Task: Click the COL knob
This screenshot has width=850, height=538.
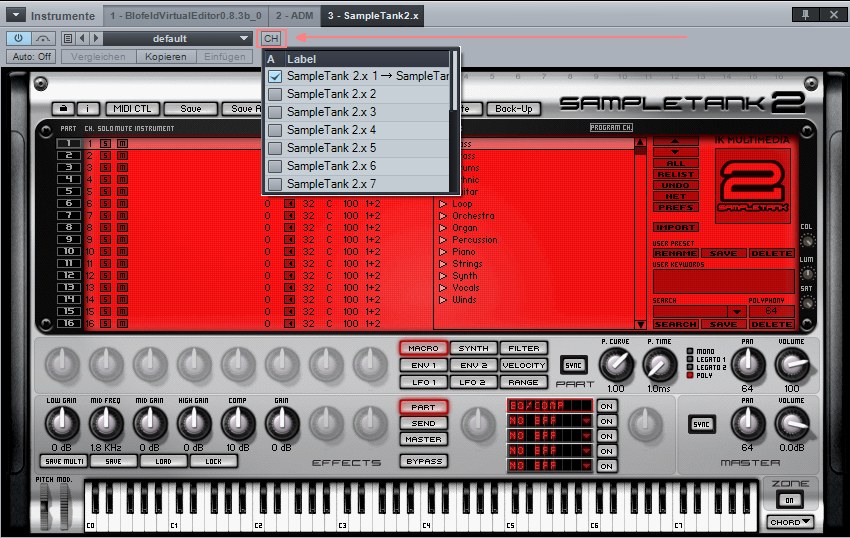Action: point(807,240)
